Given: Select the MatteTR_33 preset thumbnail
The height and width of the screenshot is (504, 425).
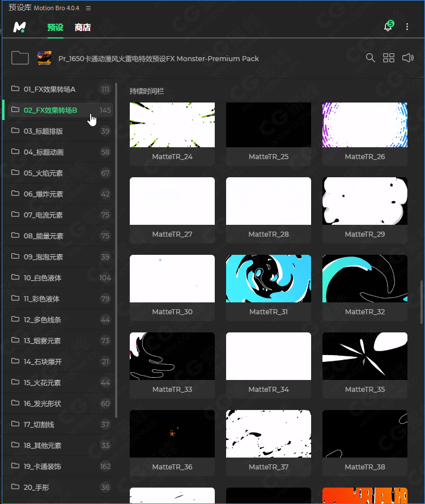Looking at the screenshot, I should click(172, 356).
